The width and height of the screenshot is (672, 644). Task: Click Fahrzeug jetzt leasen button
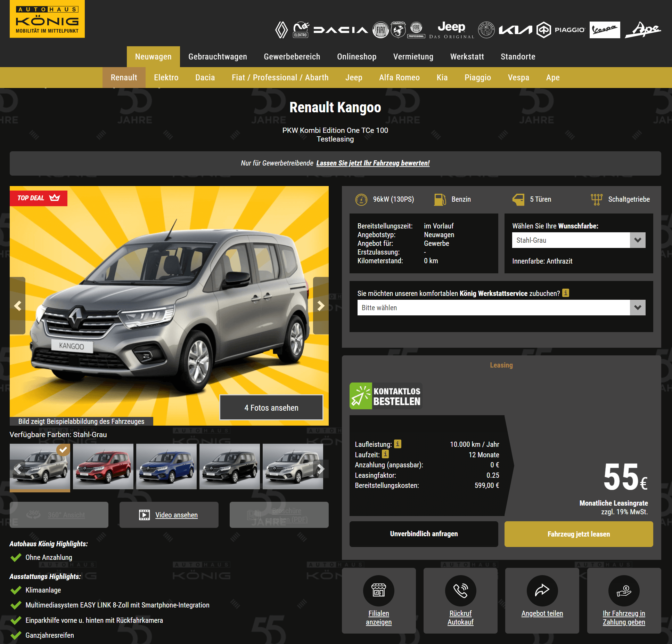[x=579, y=534]
